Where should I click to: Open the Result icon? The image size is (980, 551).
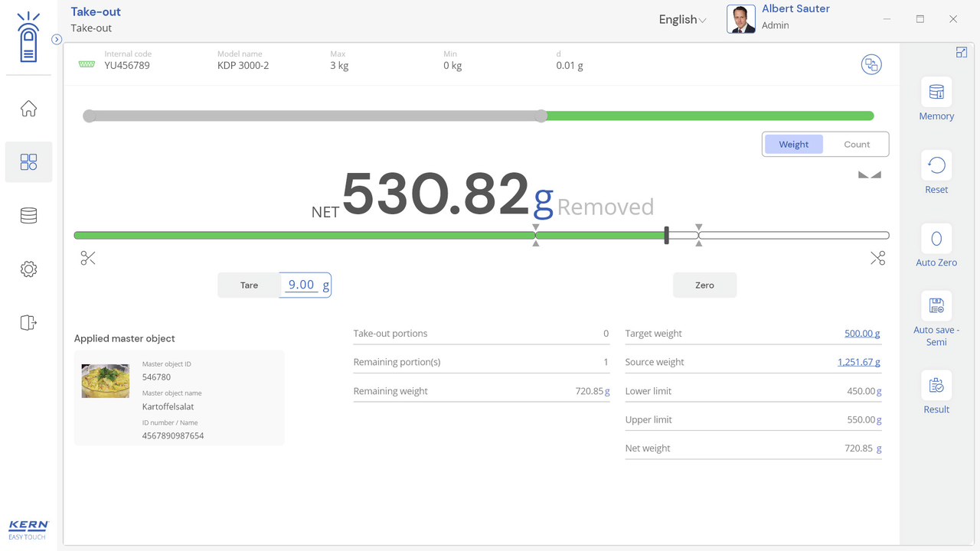click(936, 386)
